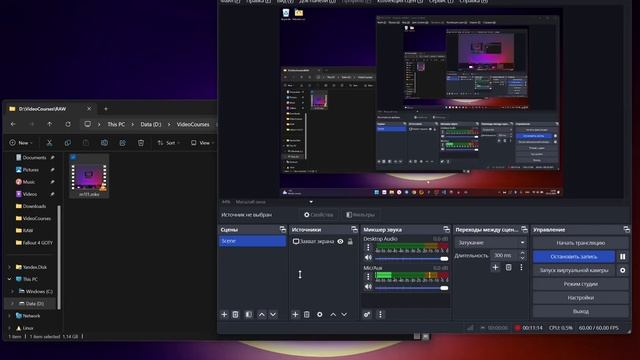Click Запуск виртуальной камеры button

574,270
